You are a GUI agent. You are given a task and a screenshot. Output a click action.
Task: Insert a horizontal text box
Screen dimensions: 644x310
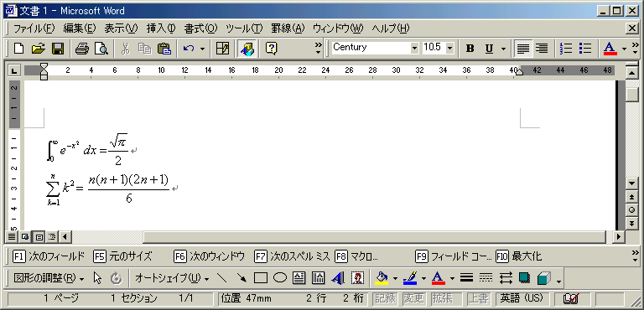pyautogui.click(x=299, y=278)
